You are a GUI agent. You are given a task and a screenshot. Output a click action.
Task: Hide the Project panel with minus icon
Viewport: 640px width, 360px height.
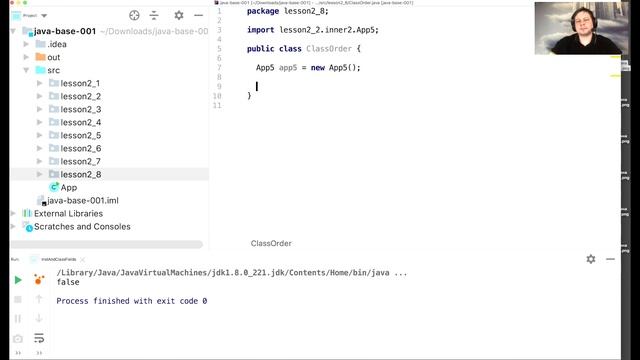tap(198, 16)
